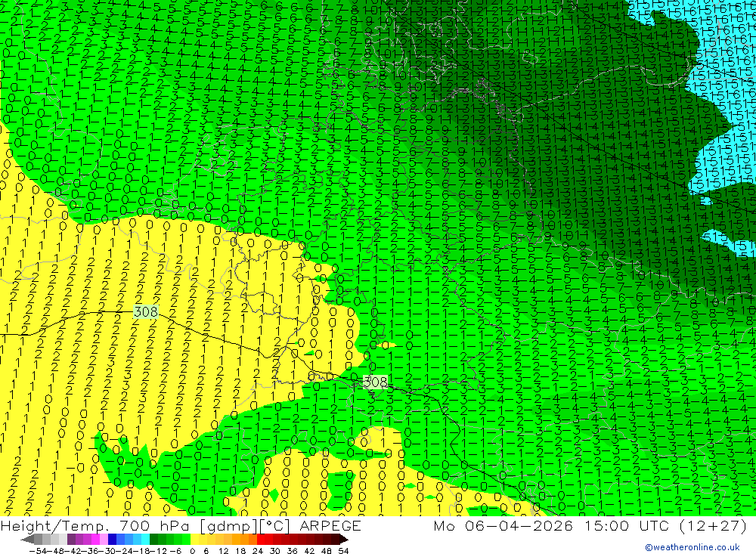
Task: Click the "[gdmp][°C]" units label
Action: click(x=244, y=525)
